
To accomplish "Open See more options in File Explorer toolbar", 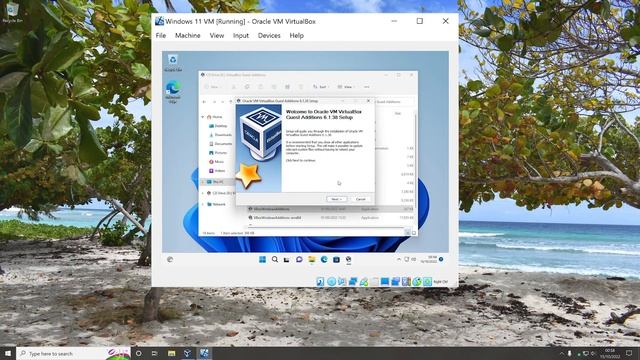I will 367,87.
